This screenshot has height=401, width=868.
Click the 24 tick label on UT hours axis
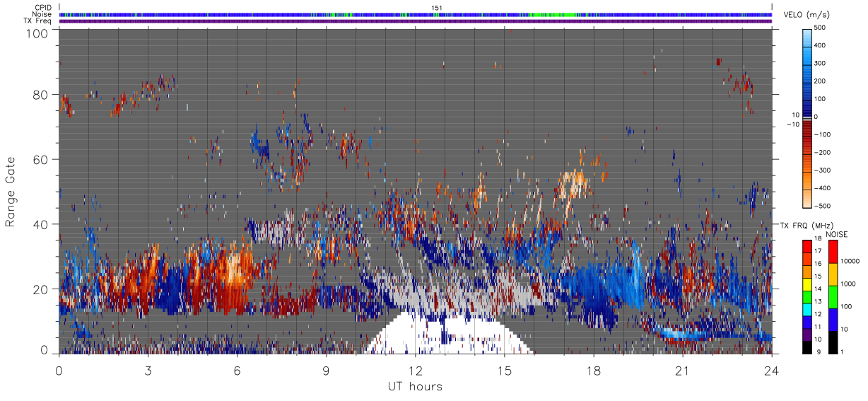pyautogui.click(x=772, y=370)
